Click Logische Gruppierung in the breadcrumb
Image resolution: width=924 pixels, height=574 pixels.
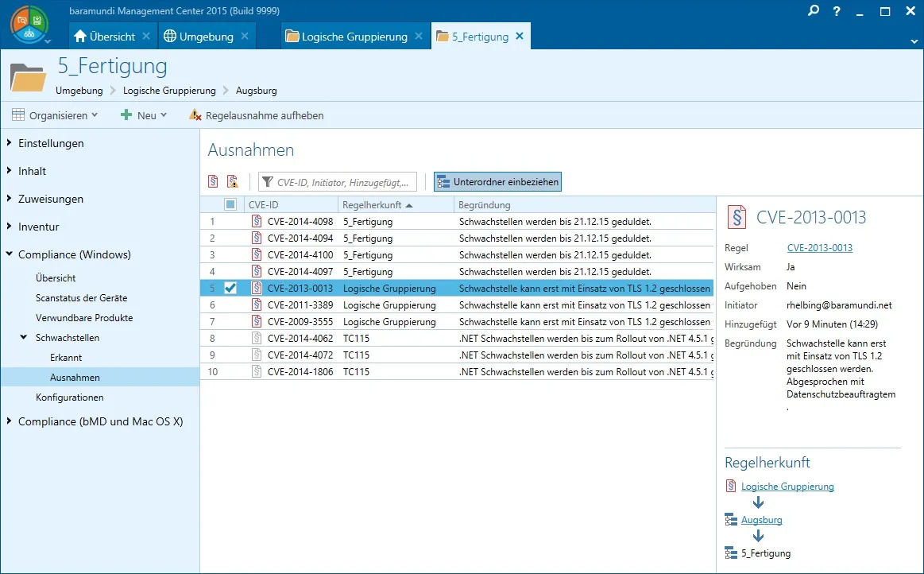[169, 91]
